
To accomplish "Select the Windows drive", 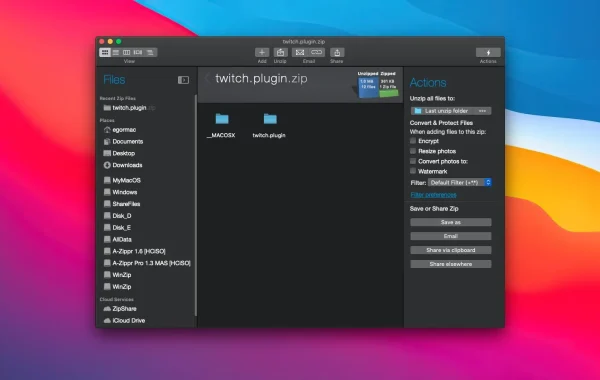I will pyautogui.click(x=120, y=192).
